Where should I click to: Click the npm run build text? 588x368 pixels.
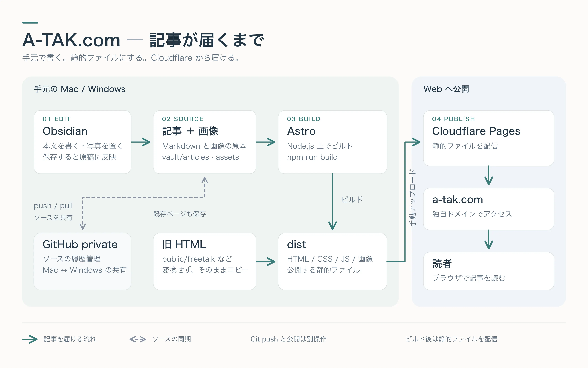(312, 157)
